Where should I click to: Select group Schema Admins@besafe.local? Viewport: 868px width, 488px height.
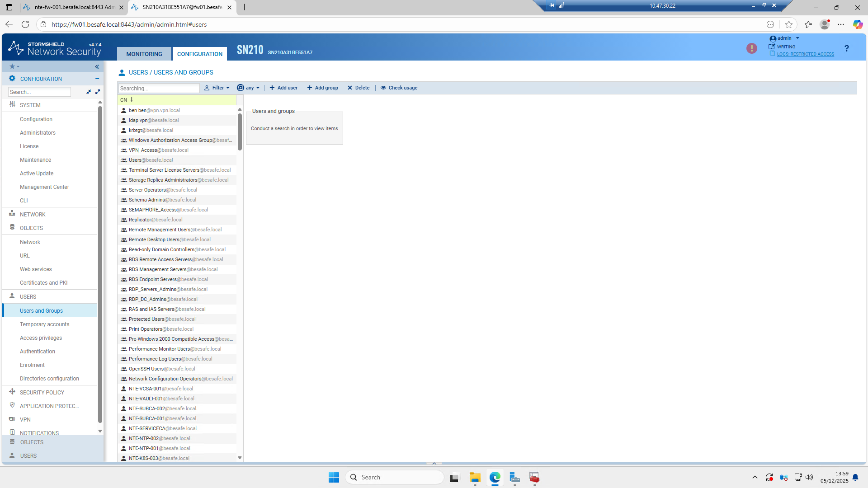point(177,200)
